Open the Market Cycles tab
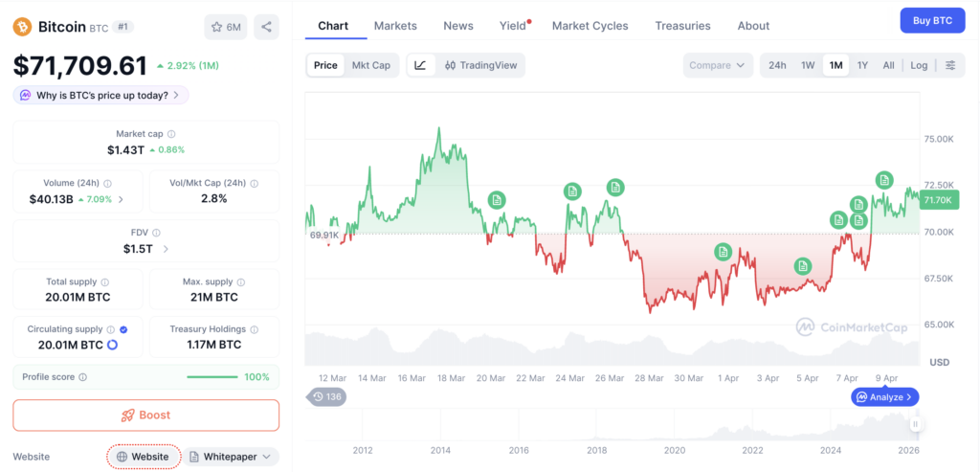This screenshot has height=472, width=980. point(590,26)
